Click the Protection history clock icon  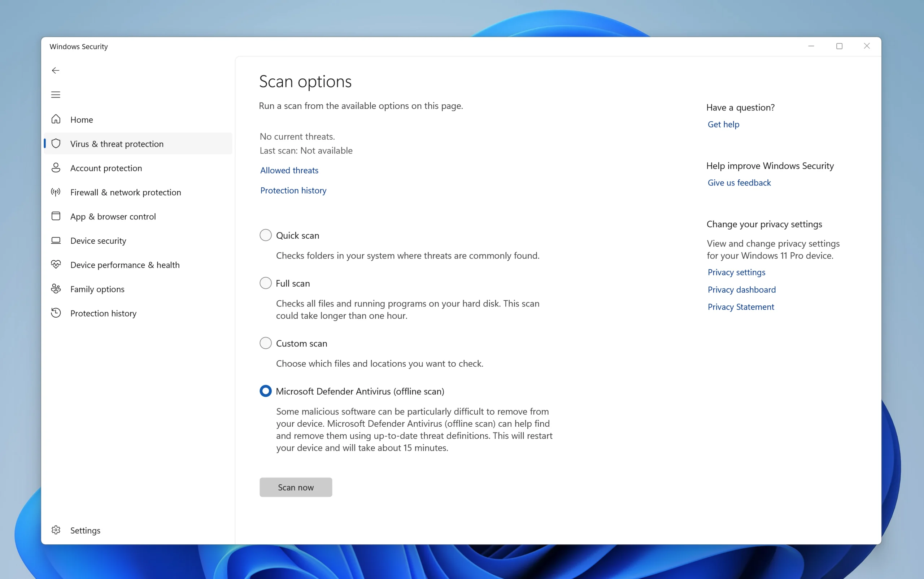56,313
